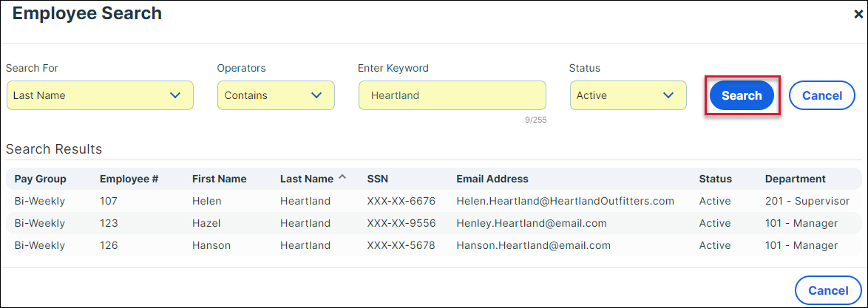This screenshot has height=308, width=868.
Task: Sort results by SSN column
Action: tap(377, 179)
